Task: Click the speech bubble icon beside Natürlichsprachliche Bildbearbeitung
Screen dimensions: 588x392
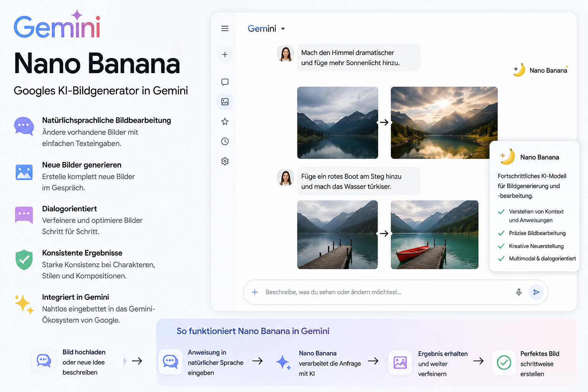Action: [x=24, y=126]
